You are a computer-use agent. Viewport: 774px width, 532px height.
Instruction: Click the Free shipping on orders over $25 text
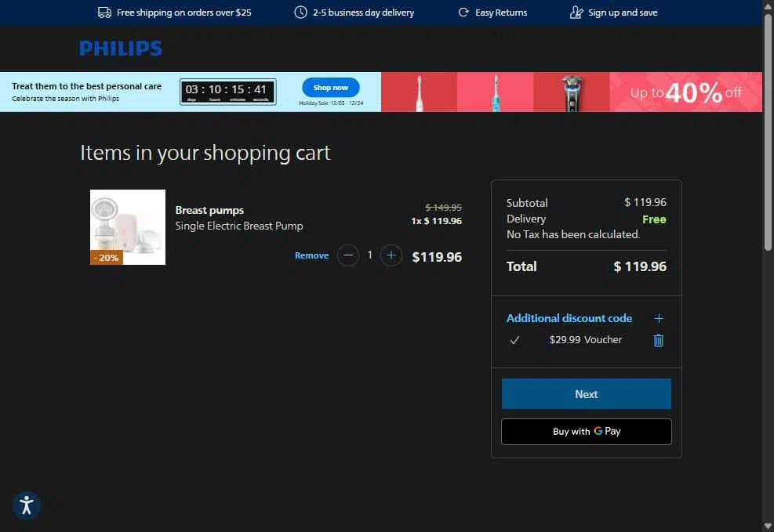click(x=184, y=13)
